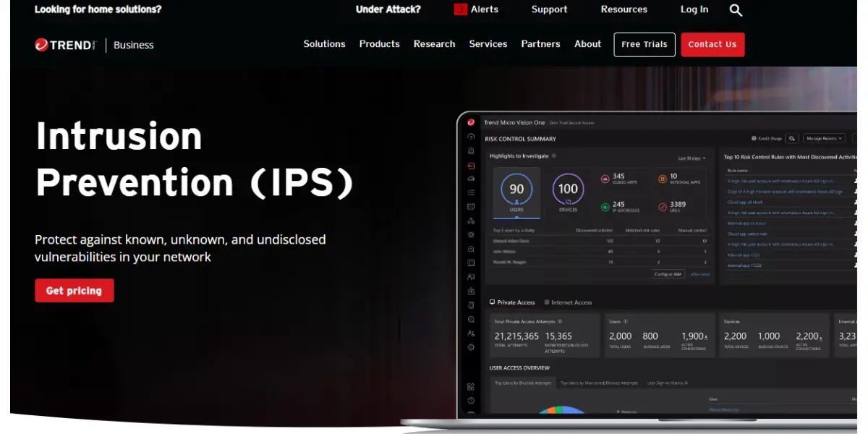Open the Services menu

click(488, 44)
